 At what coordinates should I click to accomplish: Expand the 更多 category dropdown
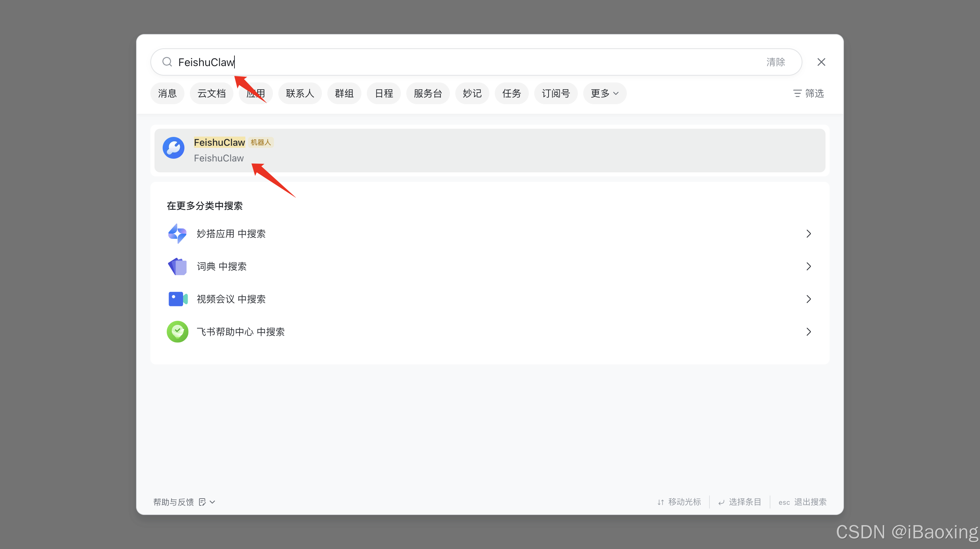coord(604,93)
